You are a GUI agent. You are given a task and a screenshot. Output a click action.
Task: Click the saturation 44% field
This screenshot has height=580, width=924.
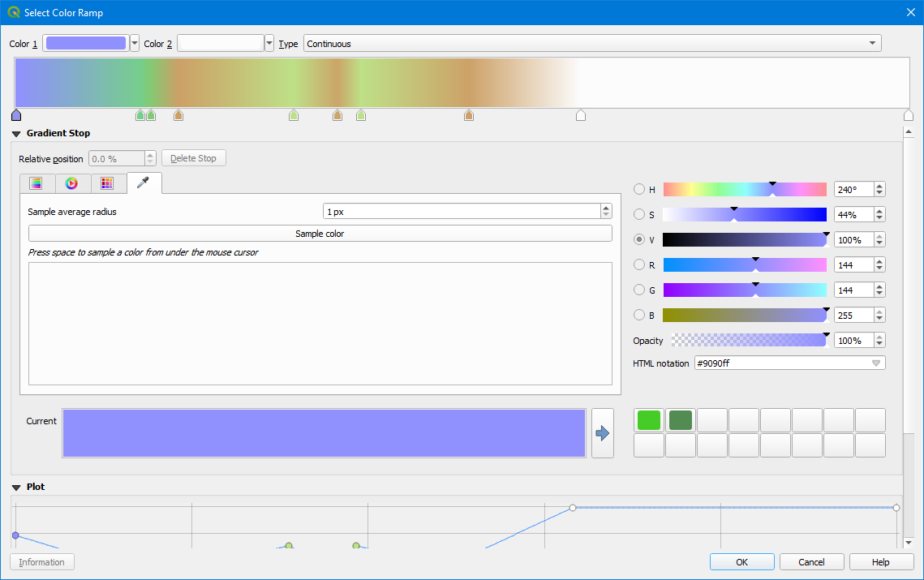tap(854, 214)
